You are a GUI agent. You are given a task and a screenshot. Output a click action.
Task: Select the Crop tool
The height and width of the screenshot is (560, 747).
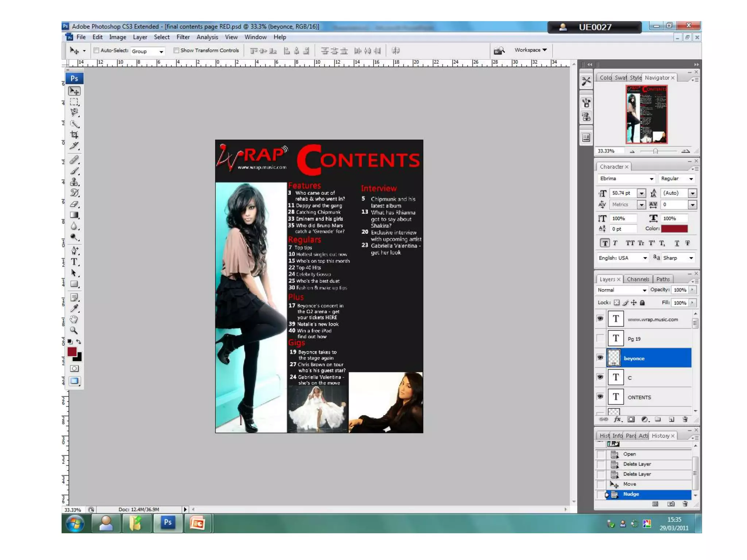74,135
